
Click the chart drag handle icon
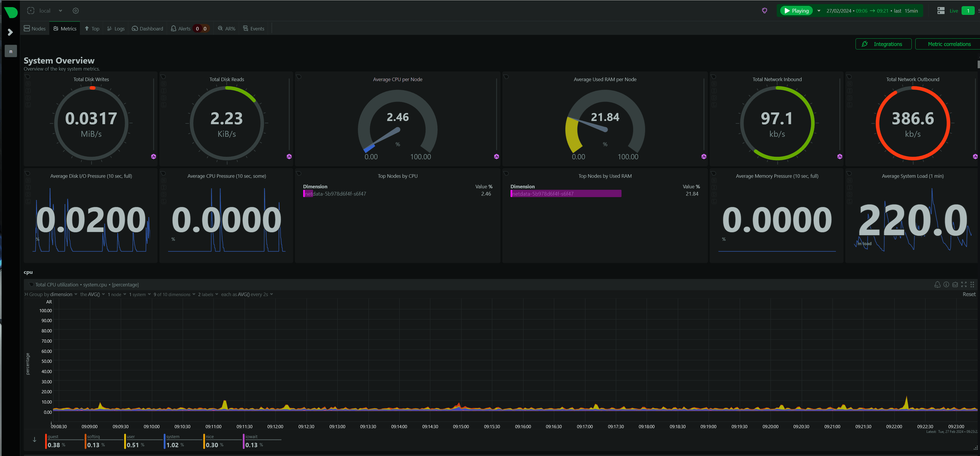click(972, 284)
